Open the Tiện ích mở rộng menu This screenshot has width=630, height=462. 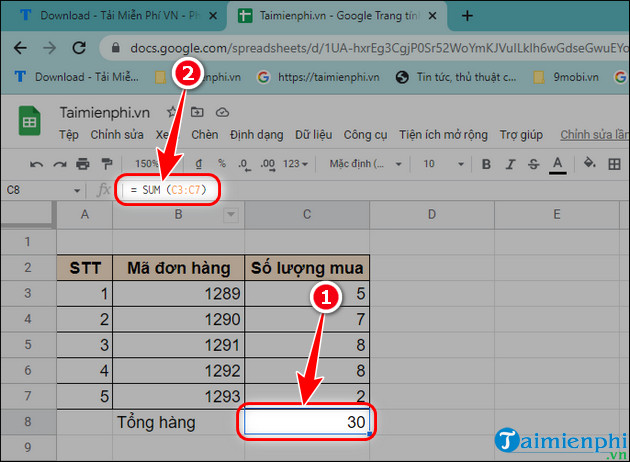coord(443,135)
